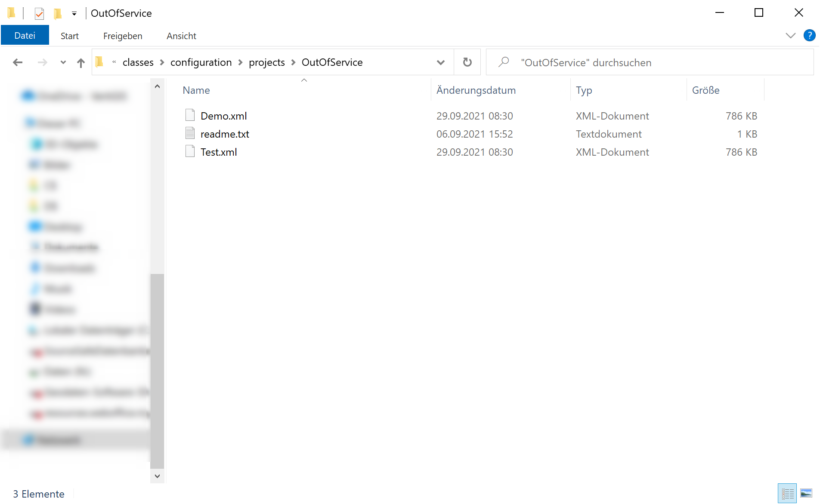Open the recent folders history dropdown
Screen dimensions: 820x504
(x=63, y=62)
